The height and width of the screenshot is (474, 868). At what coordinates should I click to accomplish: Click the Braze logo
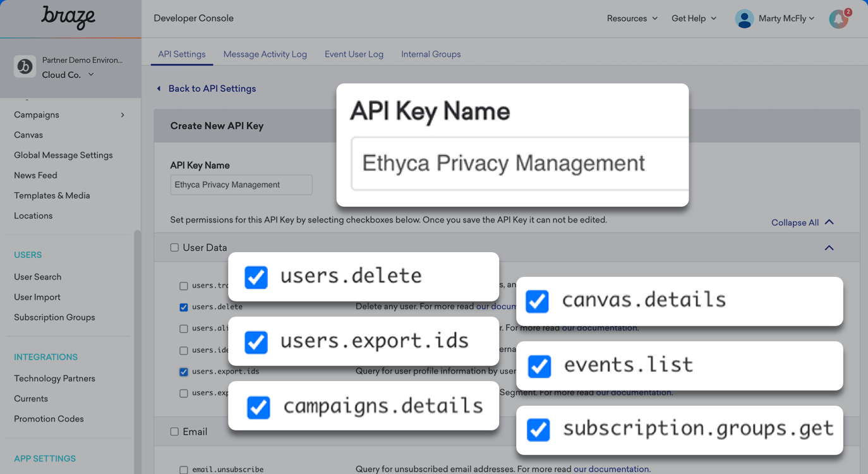(x=68, y=18)
